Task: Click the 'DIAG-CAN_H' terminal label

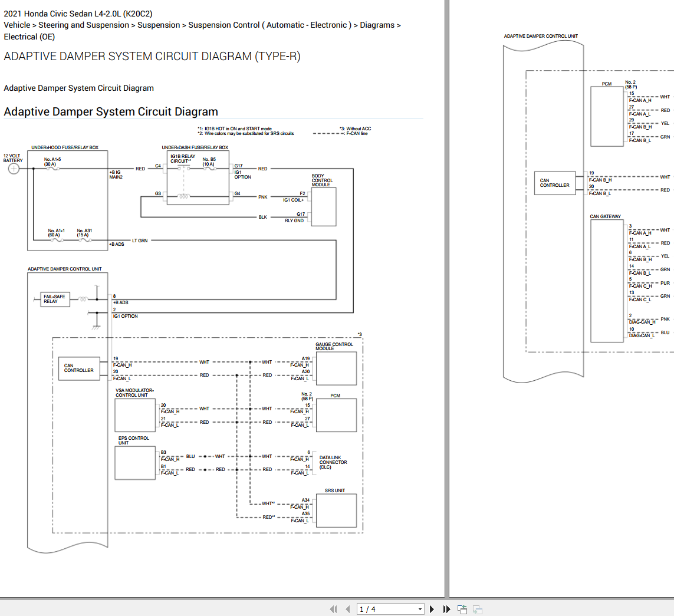Action: pyautogui.click(x=642, y=322)
